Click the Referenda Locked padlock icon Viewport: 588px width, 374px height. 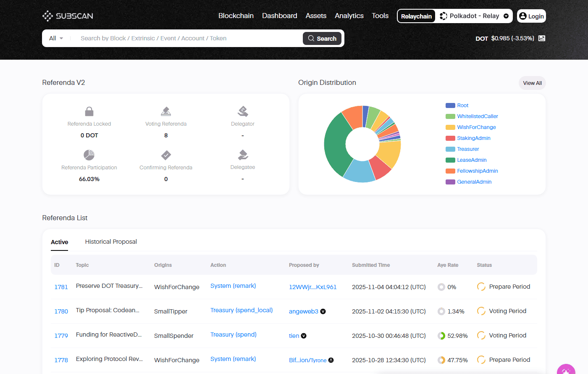[89, 111]
